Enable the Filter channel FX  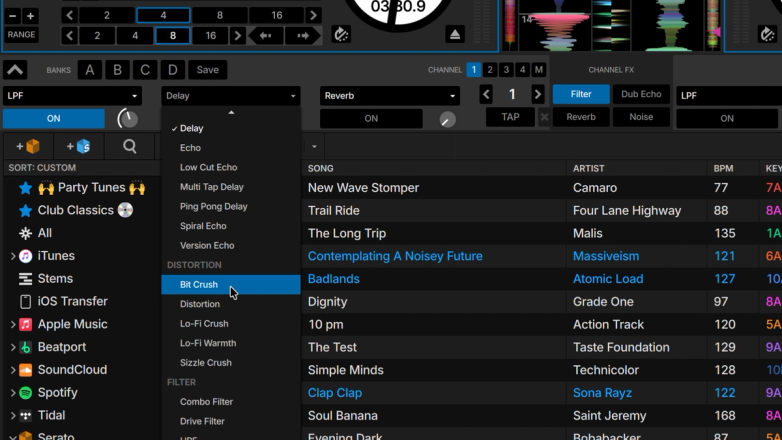coord(581,94)
